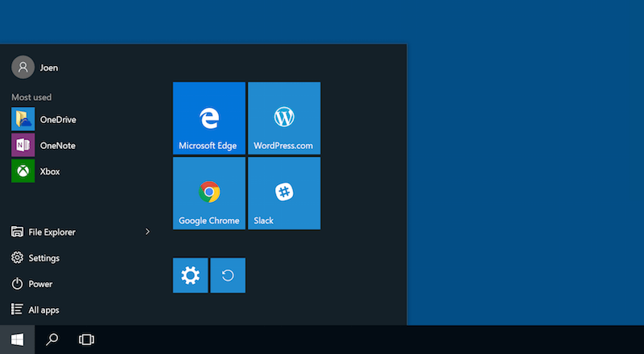Open Task View from the taskbar
644x354 pixels.
point(86,340)
